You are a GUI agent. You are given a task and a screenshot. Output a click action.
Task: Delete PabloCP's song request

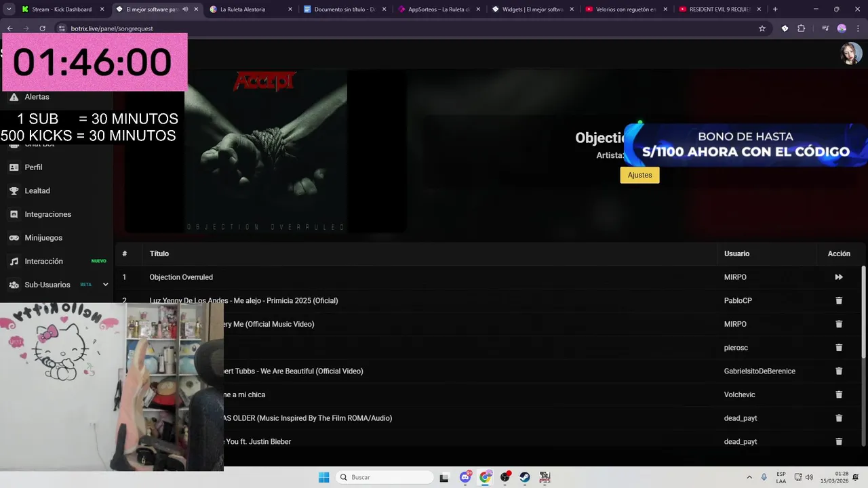[x=839, y=300]
